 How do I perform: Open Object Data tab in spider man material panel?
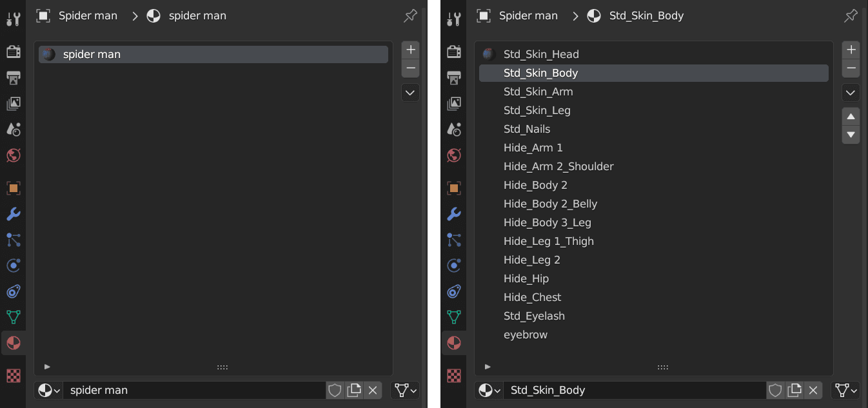(x=13, y=317)
